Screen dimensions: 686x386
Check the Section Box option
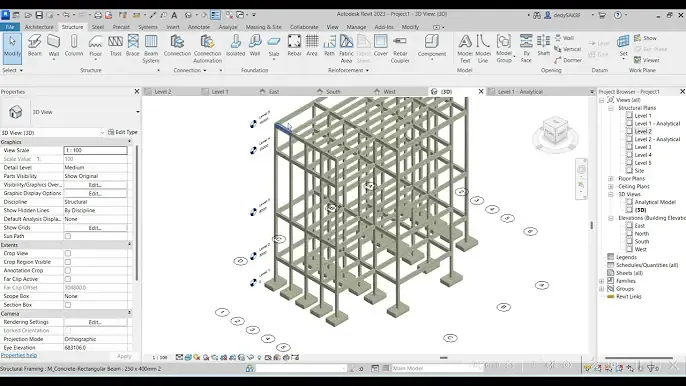[x=68, y=305]
